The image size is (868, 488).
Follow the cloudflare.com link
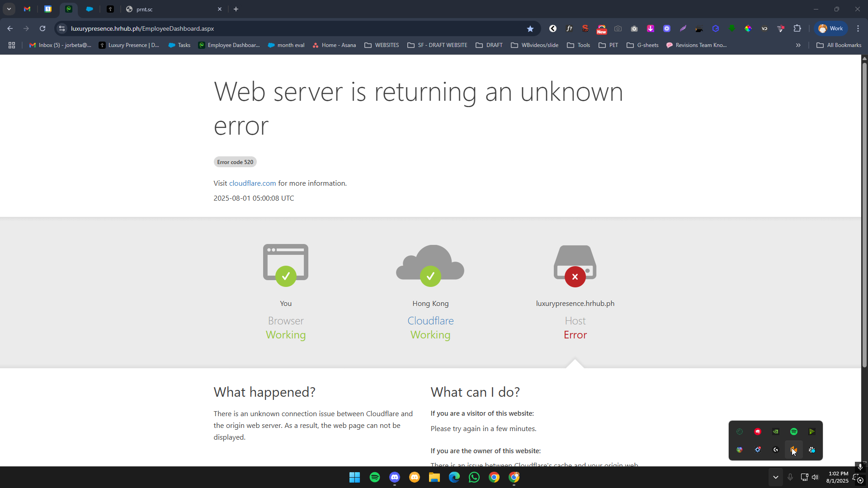(252, 183)
